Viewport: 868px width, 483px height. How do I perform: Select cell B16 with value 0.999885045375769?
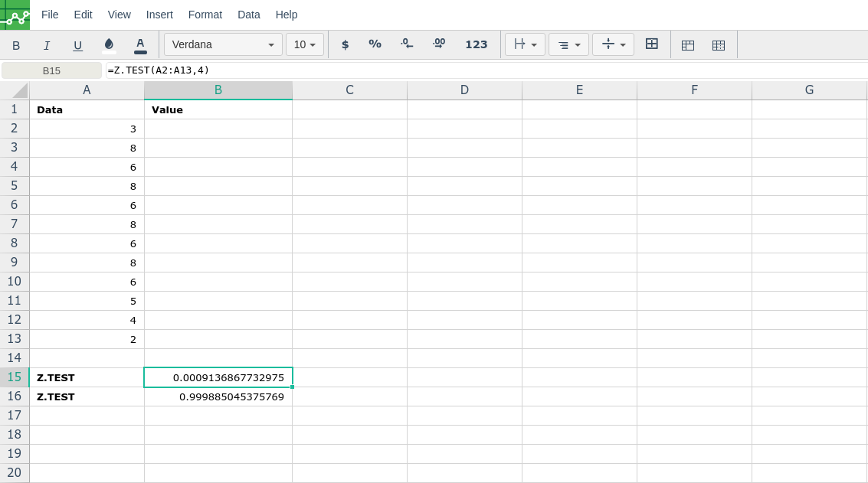218,397
